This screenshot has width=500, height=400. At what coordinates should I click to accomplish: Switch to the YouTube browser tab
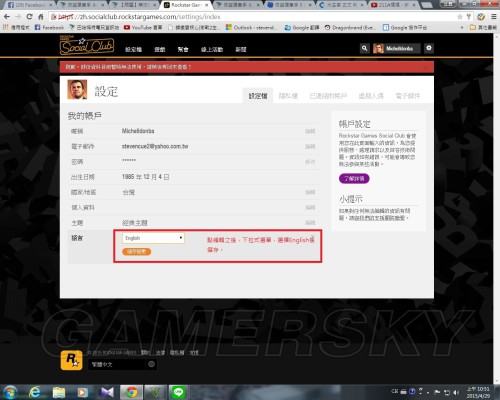tap(393, 5)
